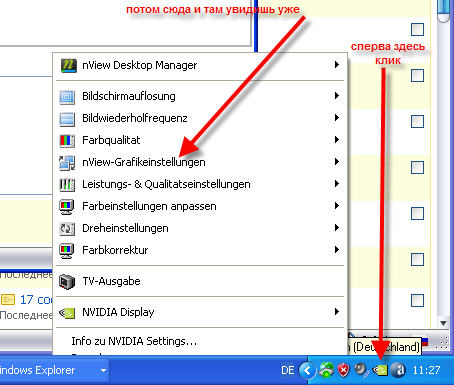Open Info zu NVIDIA Settings...

click(200, 341)
